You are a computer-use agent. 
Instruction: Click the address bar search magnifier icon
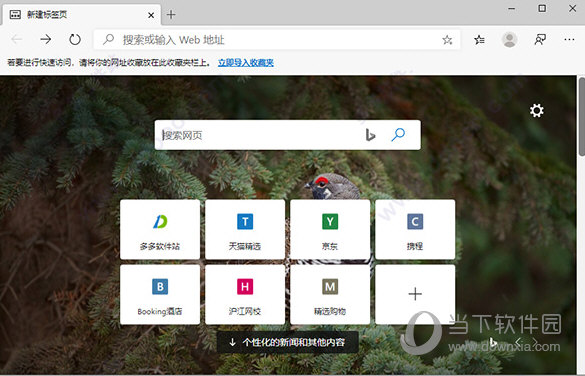[x=108, y=39]
